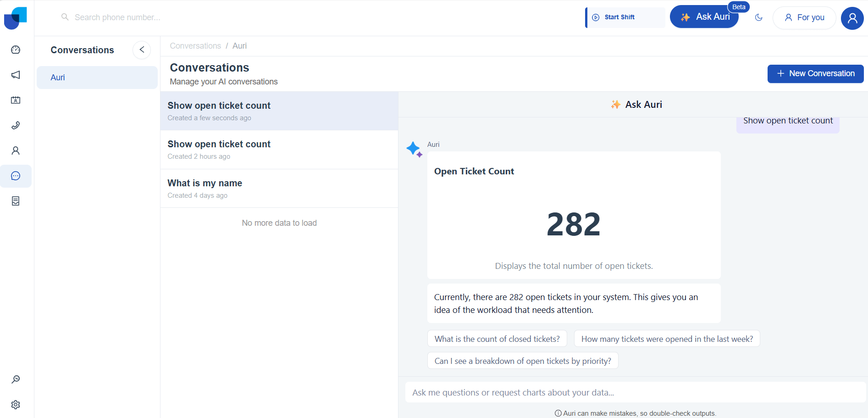
Task: Open the For you menu
Action: point(804,17)
